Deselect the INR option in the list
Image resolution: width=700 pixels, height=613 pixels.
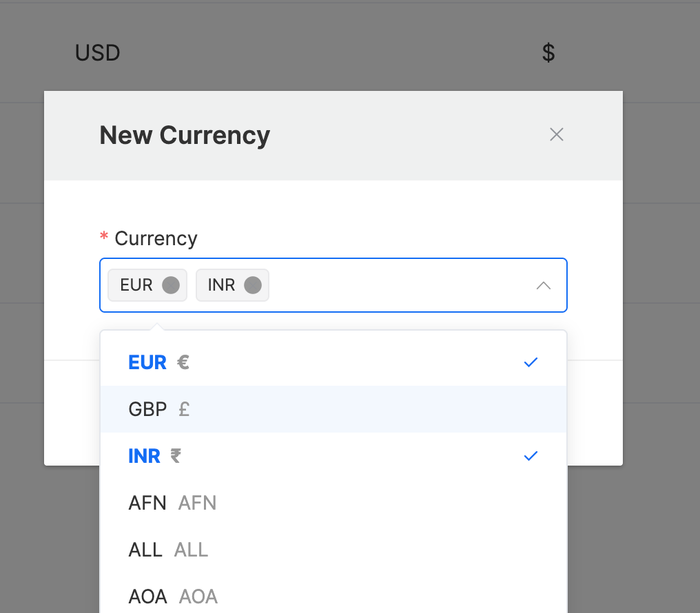click(x=333, y=456)
